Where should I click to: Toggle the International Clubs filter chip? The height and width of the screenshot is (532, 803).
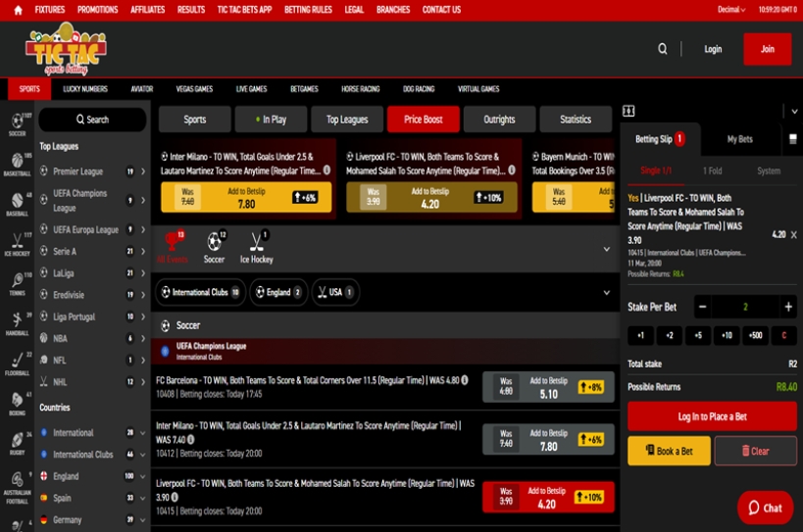[201, 292]
